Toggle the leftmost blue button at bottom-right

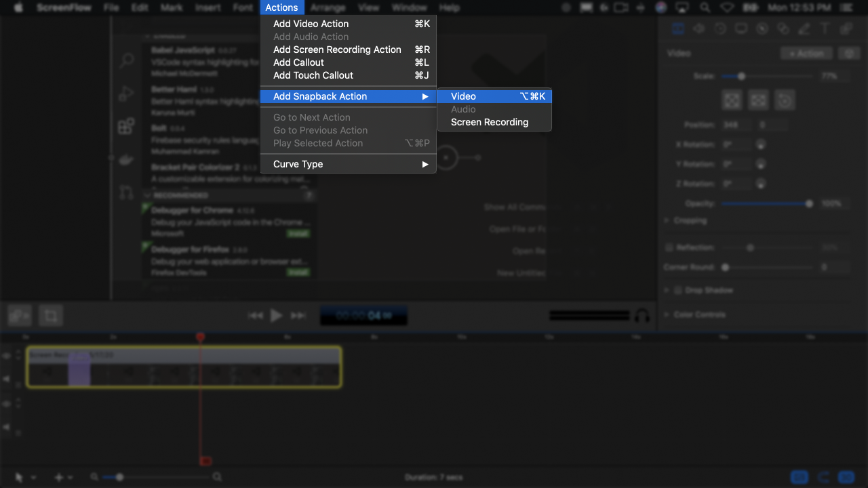click(x=800, y=477)
